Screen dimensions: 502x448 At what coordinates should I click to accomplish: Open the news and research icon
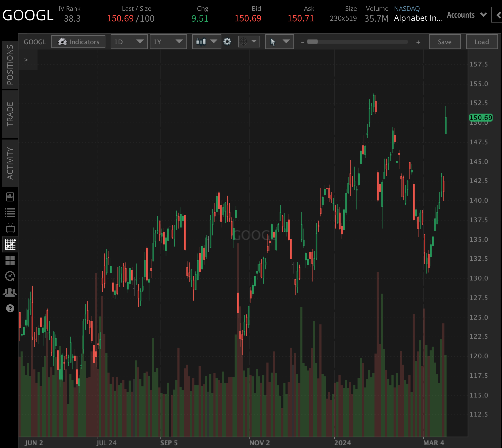pos(10,197)
